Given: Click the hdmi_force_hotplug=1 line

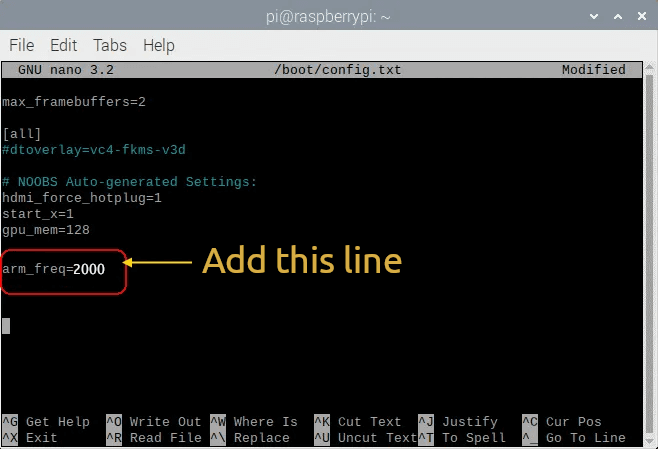Looking at the screenshot, I should pyautogui.click(x=82, y=198).
